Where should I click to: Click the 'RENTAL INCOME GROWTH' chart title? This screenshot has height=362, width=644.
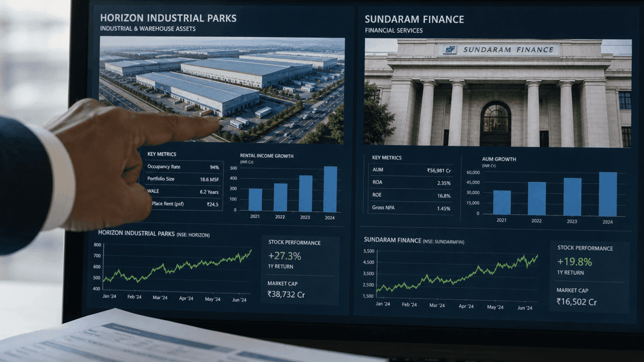click(267, 156)
